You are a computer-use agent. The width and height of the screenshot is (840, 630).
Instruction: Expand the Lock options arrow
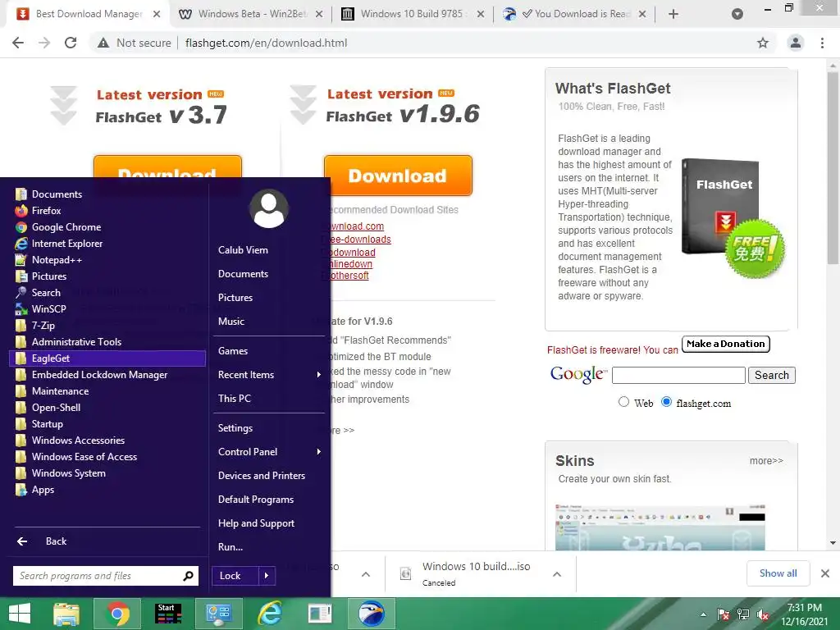point(267,576)
